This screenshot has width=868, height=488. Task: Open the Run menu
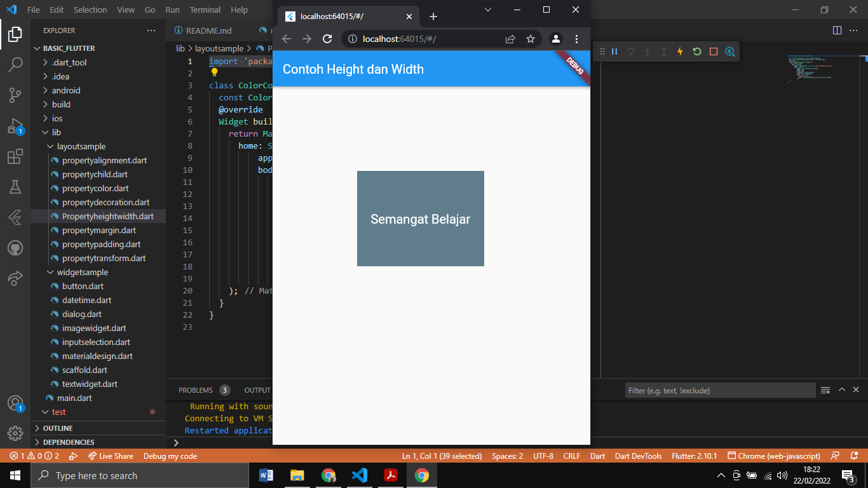pos(172,10)
